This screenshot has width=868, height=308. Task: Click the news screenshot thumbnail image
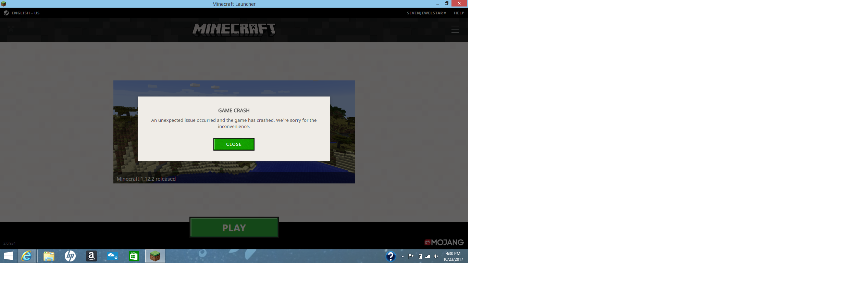(234, 132)
